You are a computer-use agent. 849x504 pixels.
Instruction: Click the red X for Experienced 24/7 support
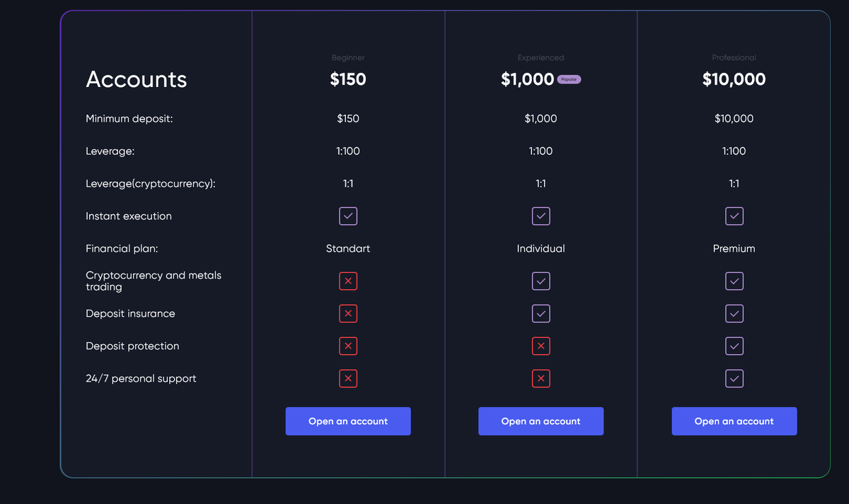click(541, 378)
